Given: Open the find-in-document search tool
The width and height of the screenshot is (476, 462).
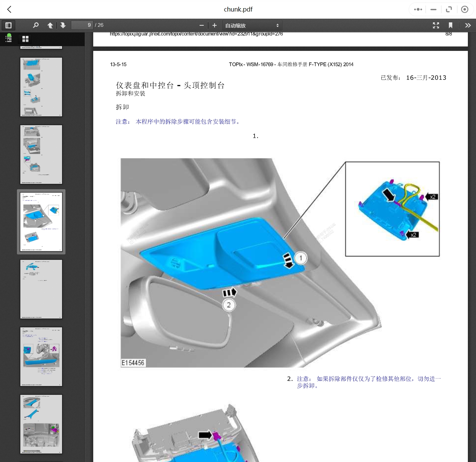Looking at the screenshot, I should [x=36, y=25].
